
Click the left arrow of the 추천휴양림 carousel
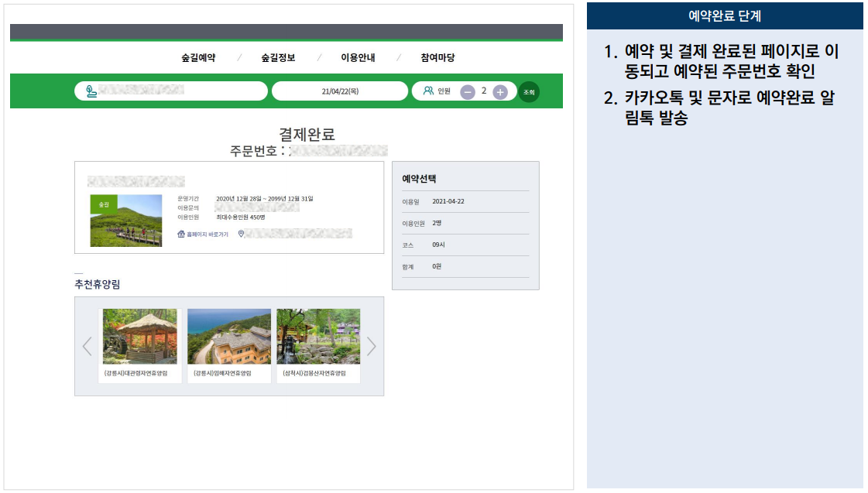pyautogui.click(x=86, y=346)
